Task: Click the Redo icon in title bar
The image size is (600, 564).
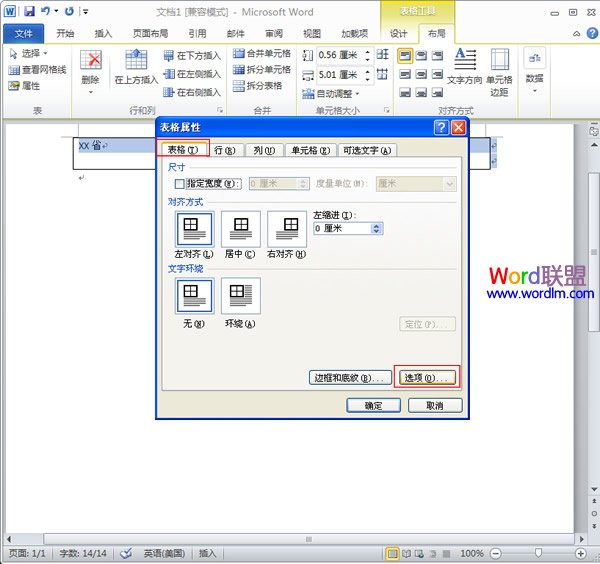Action: coord(69,11)
